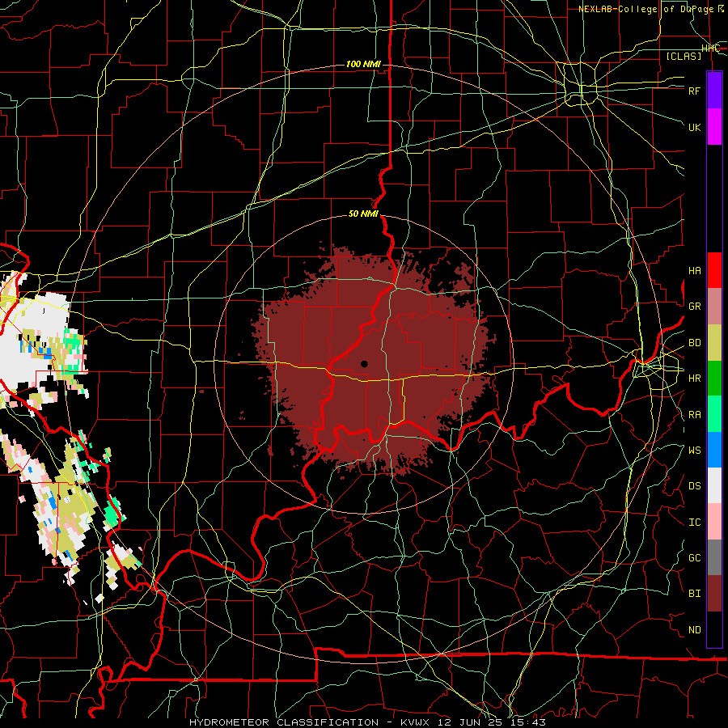Click the IC light pink legend block

click(x=714, y=522)
